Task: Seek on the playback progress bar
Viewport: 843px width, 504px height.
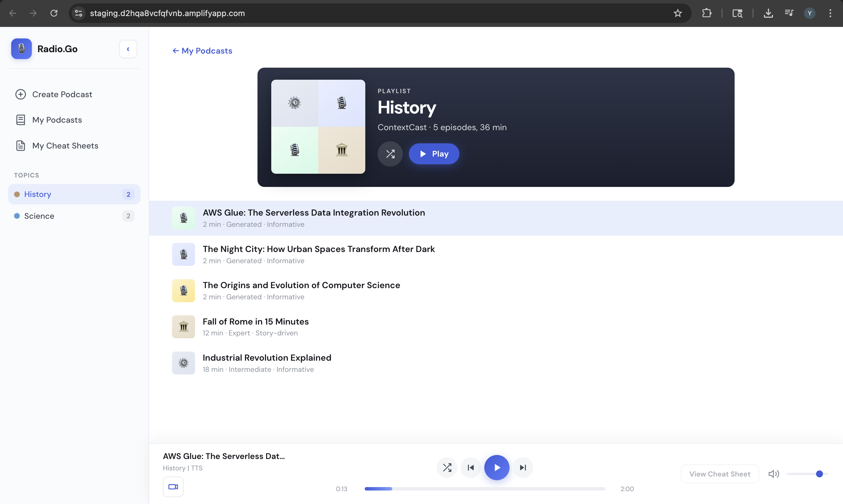Action: point(485,489)
